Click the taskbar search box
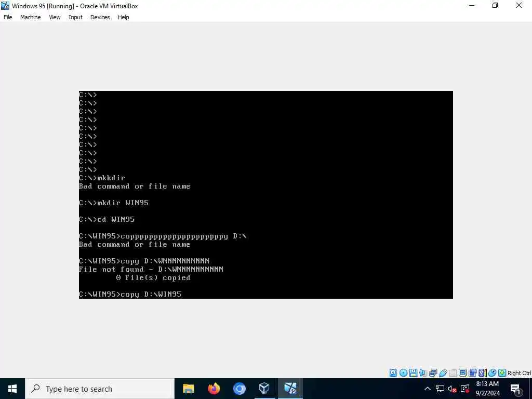Image resolution: width=532 pixels, height=399 pixels. click(100, 389)
